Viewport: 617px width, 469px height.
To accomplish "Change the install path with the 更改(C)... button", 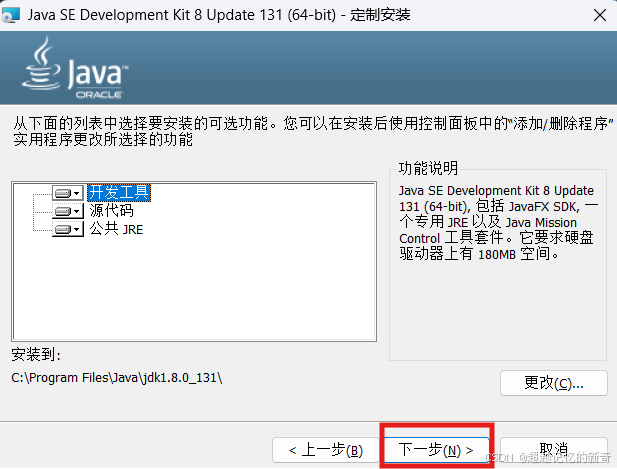I will (x=554, y=383).
